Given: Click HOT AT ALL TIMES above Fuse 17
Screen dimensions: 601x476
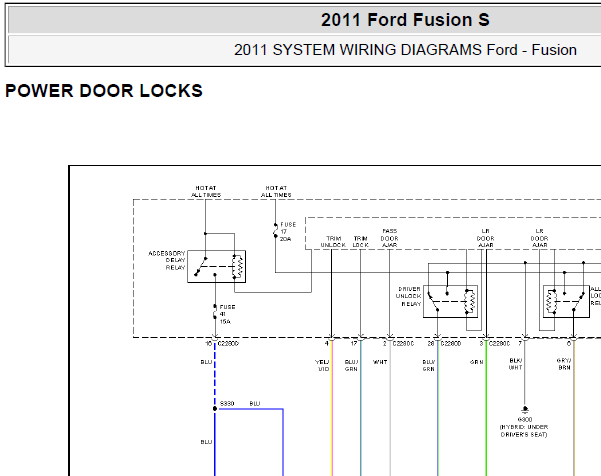Looking at the screenshot, I should (276, 192).
